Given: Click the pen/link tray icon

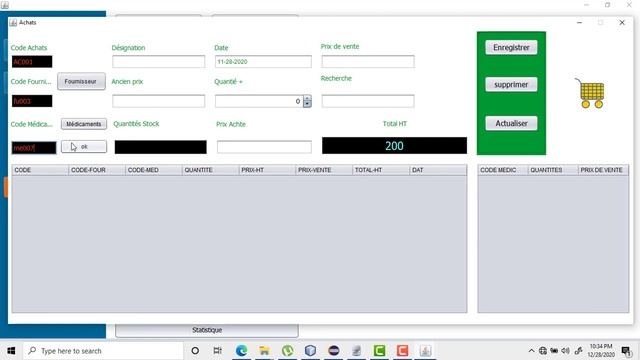Looking at the screenshot, I should click(x=578, y=351).
